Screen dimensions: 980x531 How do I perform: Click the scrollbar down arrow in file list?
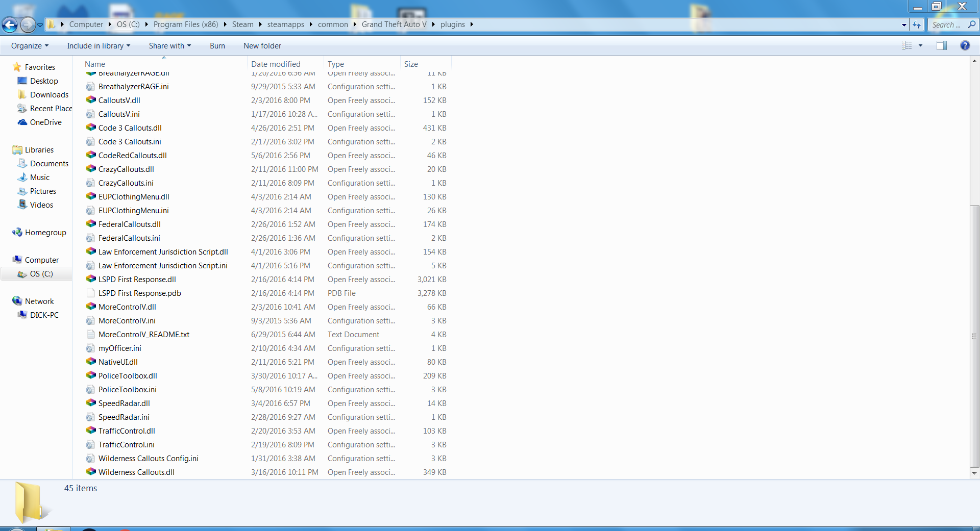tap(974, 473)
